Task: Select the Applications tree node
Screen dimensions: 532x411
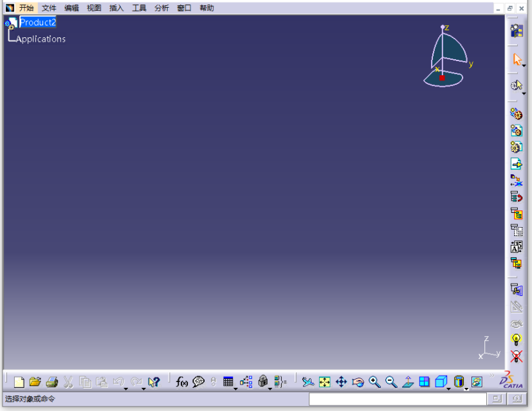Action: [41, 39]
